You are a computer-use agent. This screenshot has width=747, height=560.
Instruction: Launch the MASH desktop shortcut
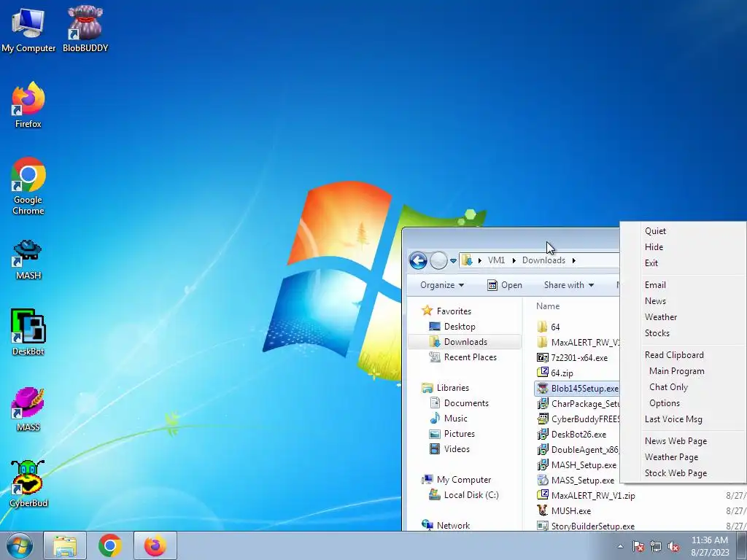(28, 260)
